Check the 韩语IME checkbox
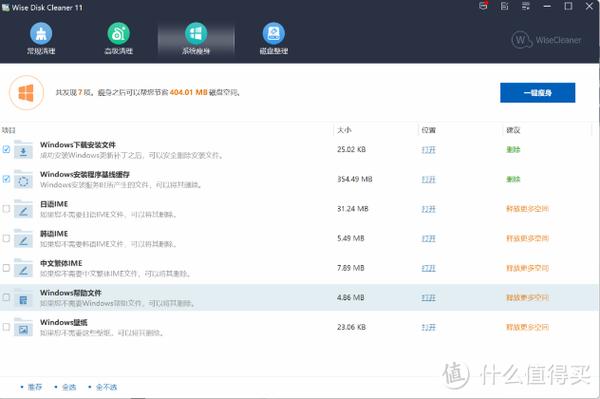 (x=6, y=238)
